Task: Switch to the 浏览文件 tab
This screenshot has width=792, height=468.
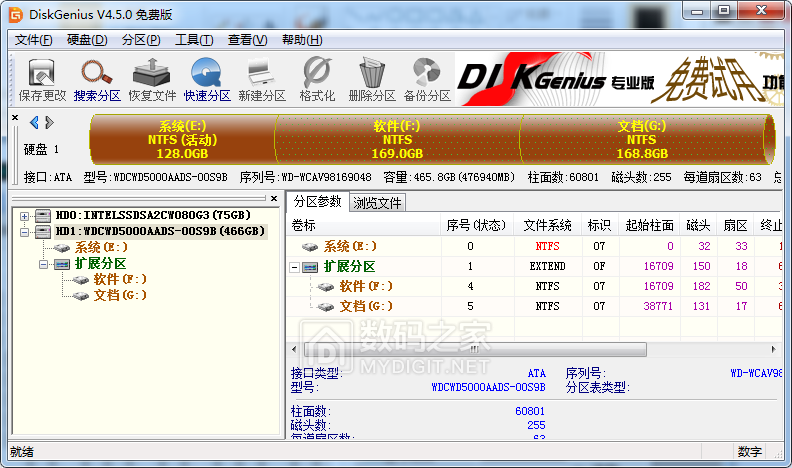Action: click(x=378, y=203)
